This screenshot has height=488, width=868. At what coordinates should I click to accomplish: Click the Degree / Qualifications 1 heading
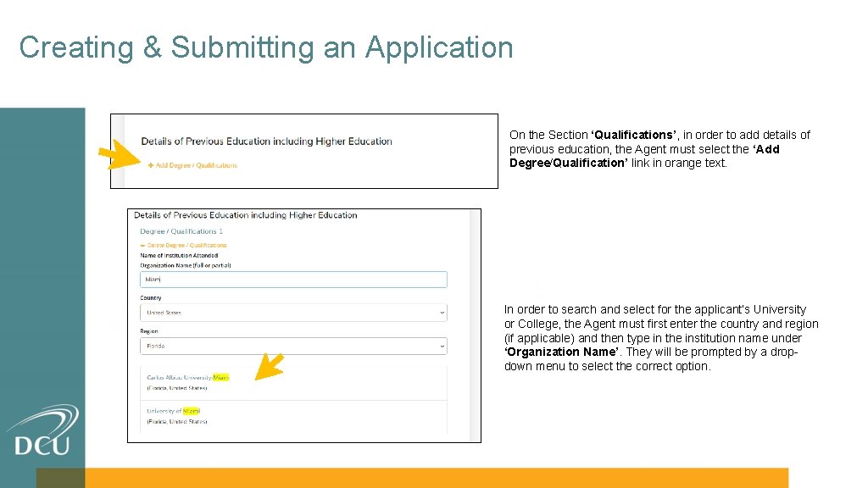click(x=181, y=231)
